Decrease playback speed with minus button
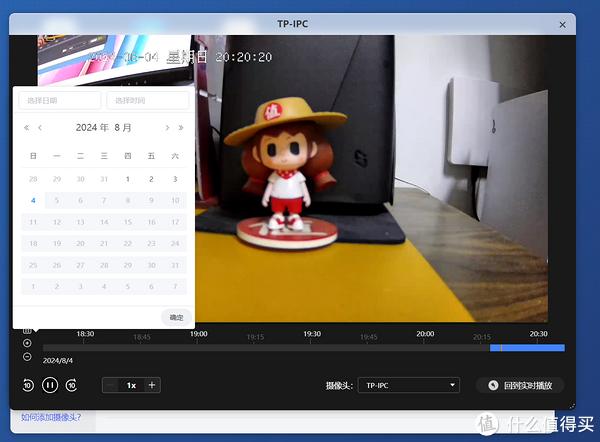The width and height of the screenshot is (600, 442). 111,385
